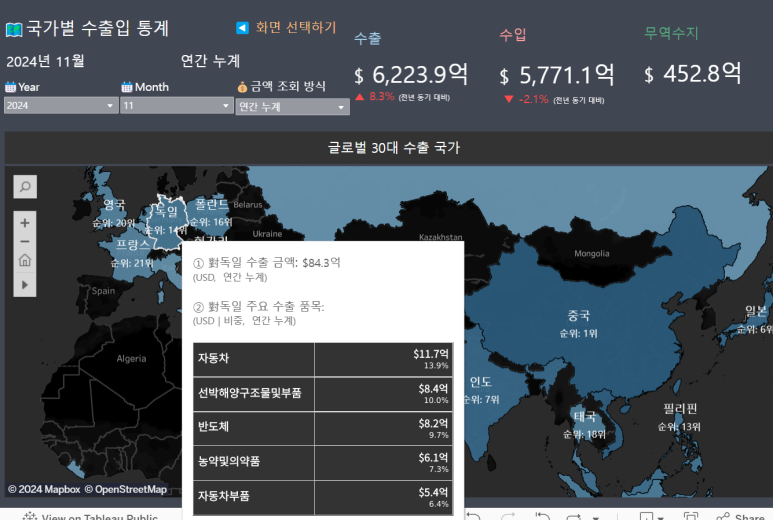Open the map search tool
The image size is (773, 520).
pyautogui.click(x=25, y=187)
